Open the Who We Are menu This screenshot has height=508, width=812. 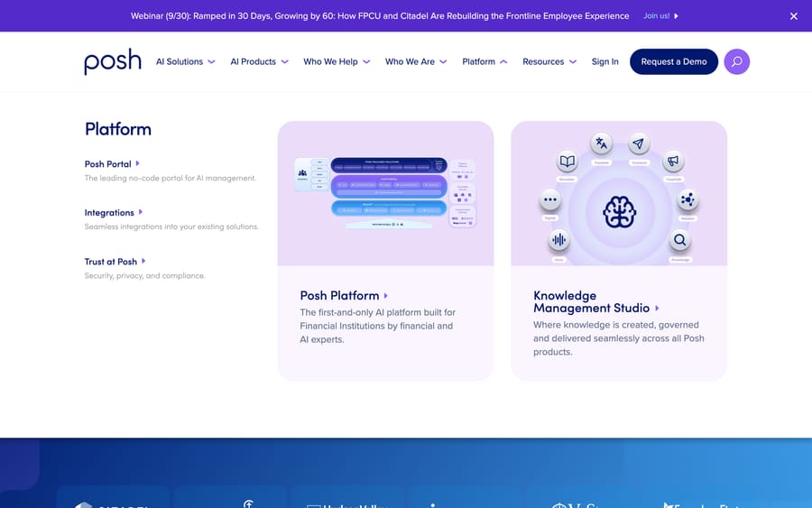pos(410,61)
